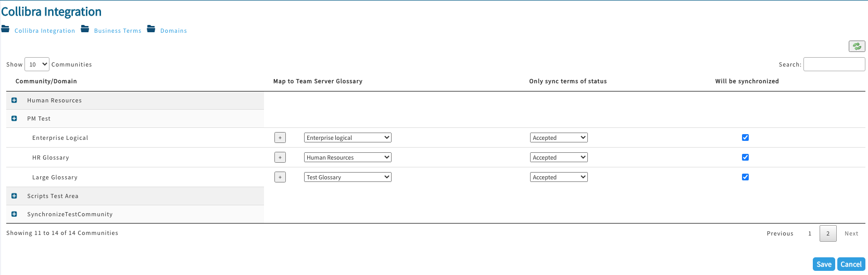
Task: Click folder icon beside Collibra Integration breadcrumb
Action: [x=5, y=29]
